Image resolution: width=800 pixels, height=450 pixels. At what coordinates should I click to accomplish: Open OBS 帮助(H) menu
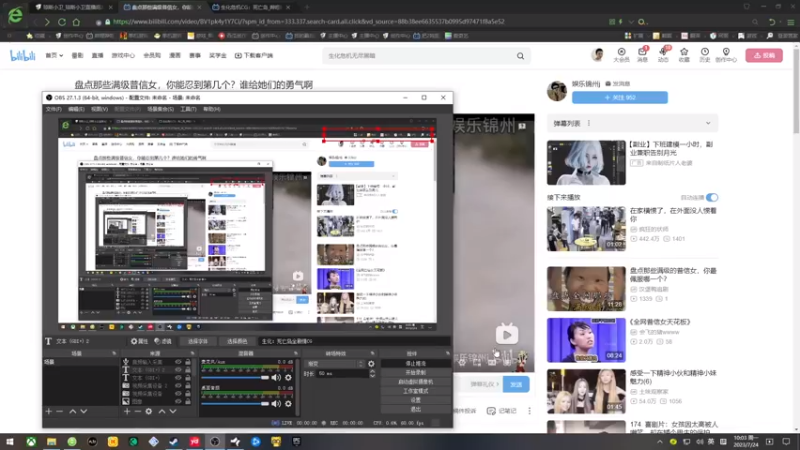(212, 109)
